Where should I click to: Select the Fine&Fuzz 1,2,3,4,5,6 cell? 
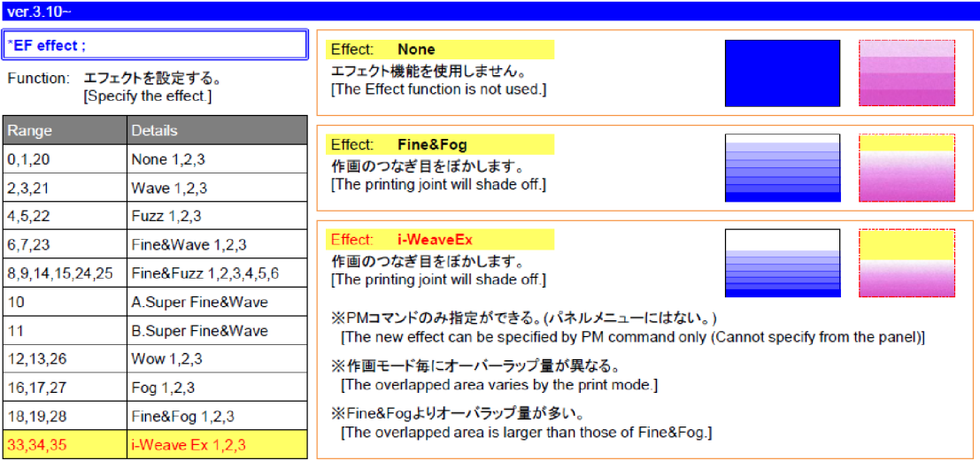[x=217, y=273]
